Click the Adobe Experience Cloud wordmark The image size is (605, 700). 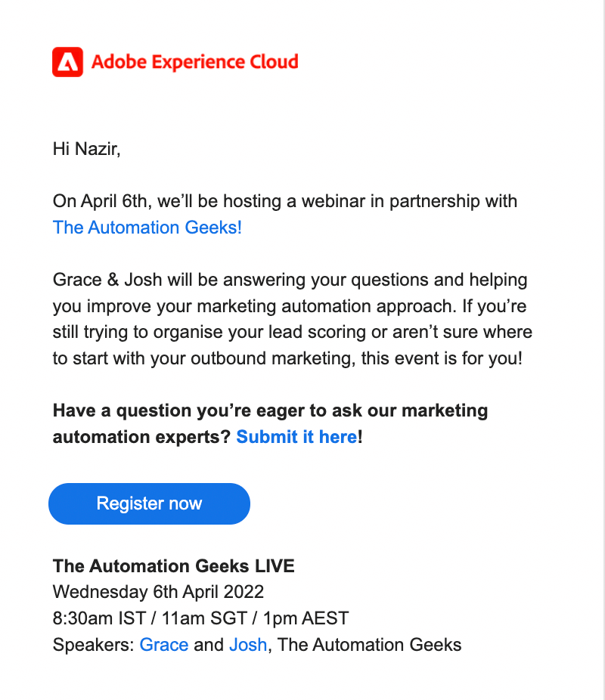click(x=194, y=62)
